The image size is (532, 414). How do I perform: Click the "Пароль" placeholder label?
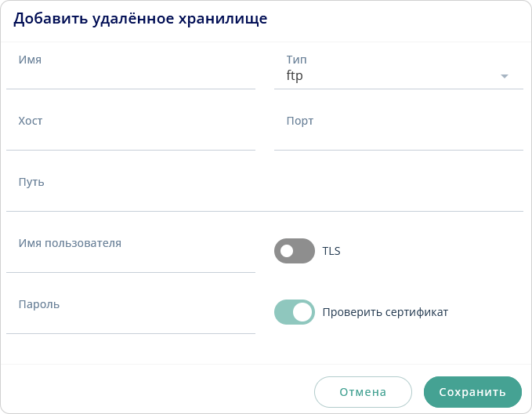(x=39, y=304)
